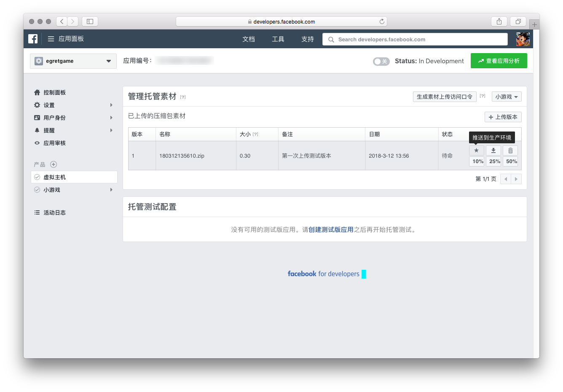
Task: Click the download icon for version 1
Action: (493, 150)
